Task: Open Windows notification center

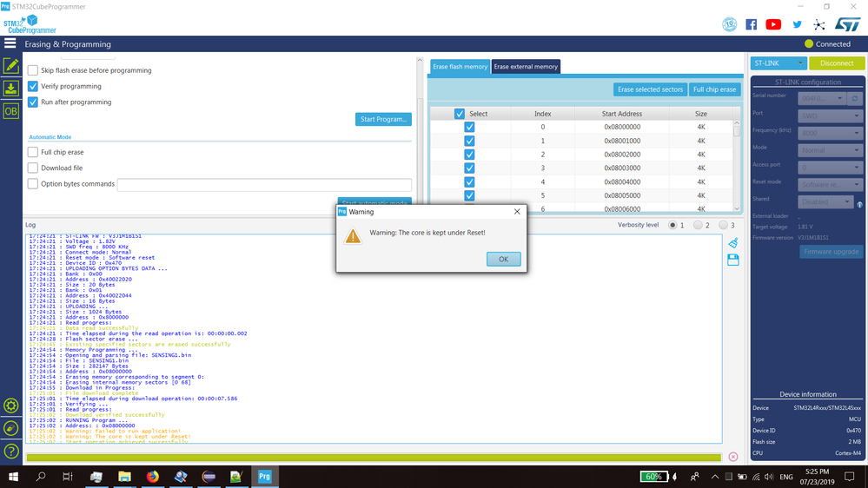Action: pyautogui.click(x=850, y=477)
